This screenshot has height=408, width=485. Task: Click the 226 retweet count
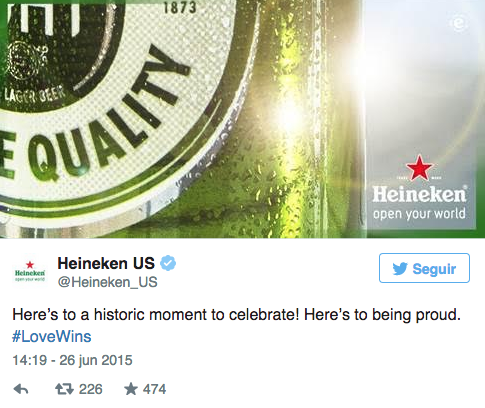[91, 389]
